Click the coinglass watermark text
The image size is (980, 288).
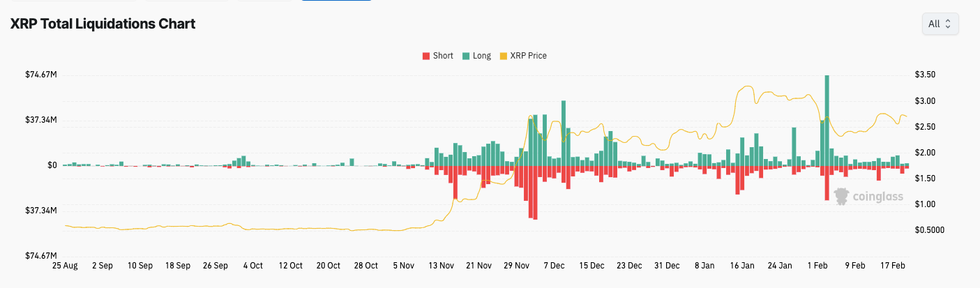(878, 197)
